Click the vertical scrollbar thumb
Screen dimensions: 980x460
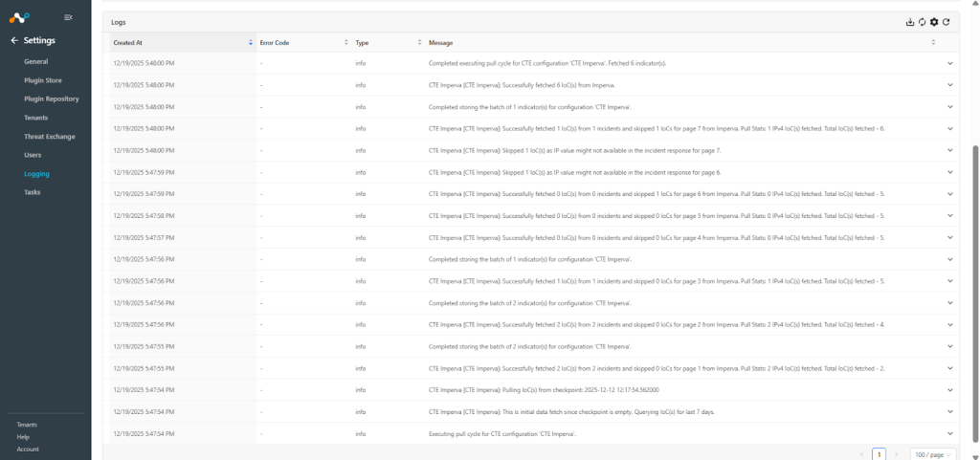tap(974, 295)
